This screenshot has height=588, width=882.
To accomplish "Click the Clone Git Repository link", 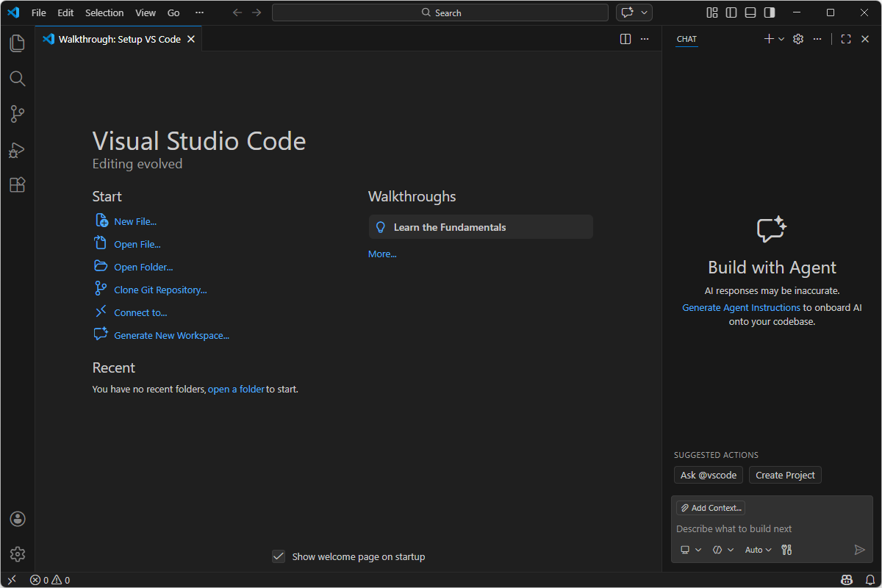I will tap(160, 290).
